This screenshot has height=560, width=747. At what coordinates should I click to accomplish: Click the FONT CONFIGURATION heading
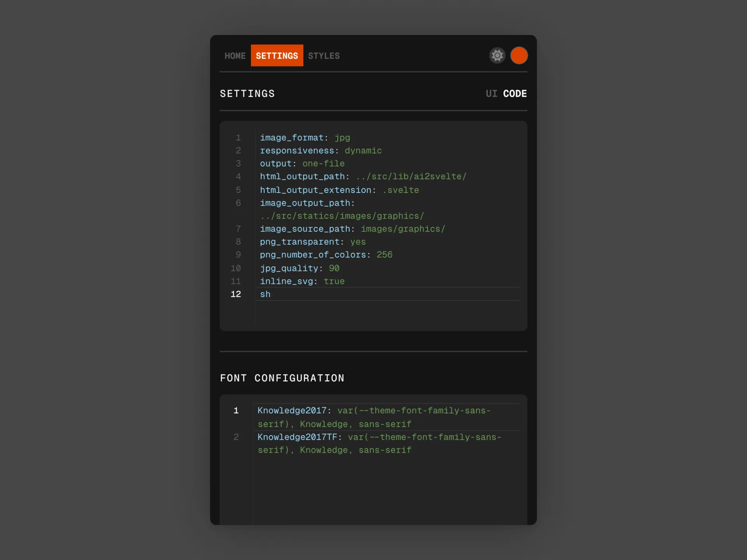(282, 378)
